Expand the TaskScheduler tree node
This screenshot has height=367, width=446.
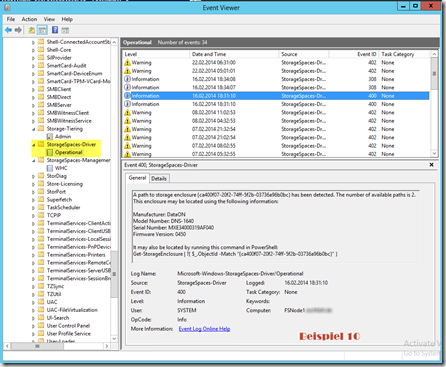(33, 208)
